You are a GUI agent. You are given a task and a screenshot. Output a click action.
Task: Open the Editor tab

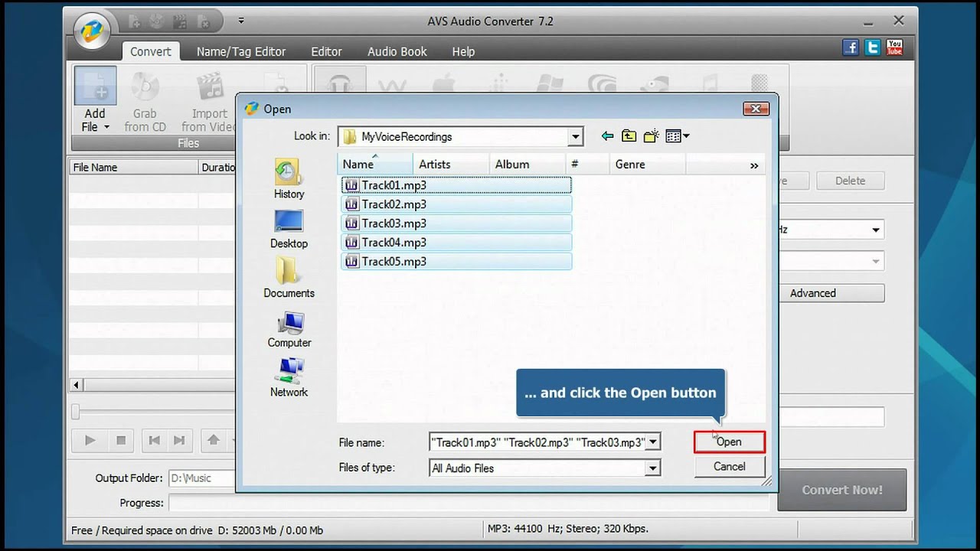pos(326,51)
